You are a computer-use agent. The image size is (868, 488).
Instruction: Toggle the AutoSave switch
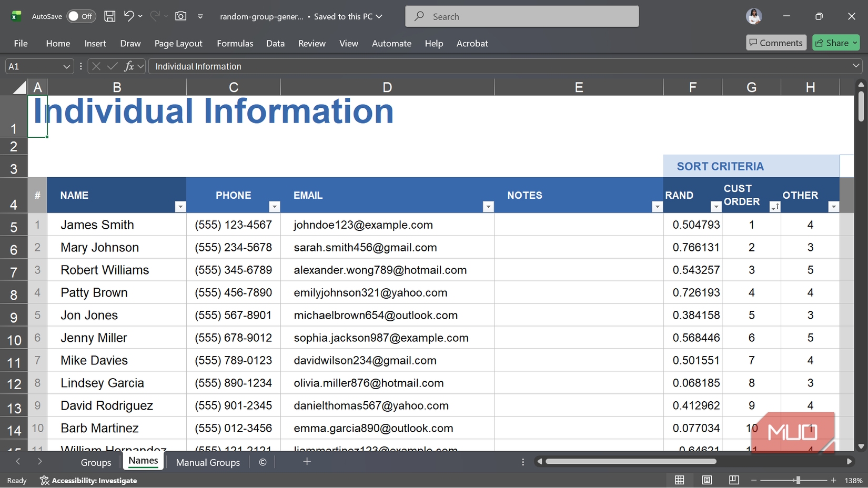80,16
